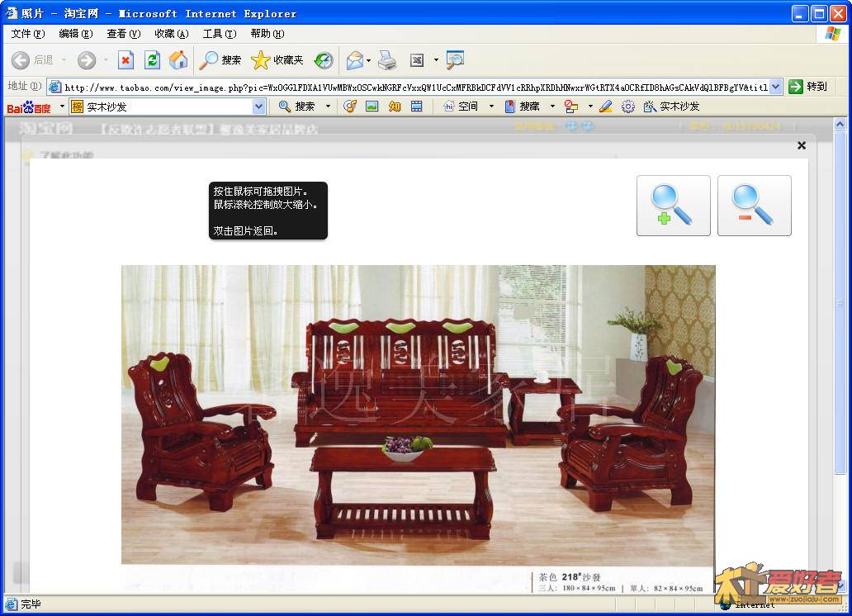852x616 pixels.
Task: Expand Baidu search box dropdown arrow
Action: tap(258, 107)
